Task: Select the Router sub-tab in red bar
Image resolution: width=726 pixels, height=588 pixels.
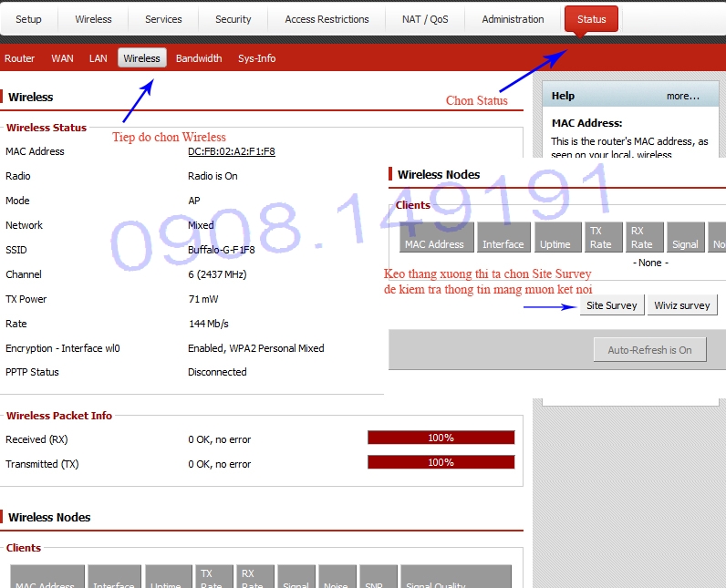Action: click(x=20, y=58)
